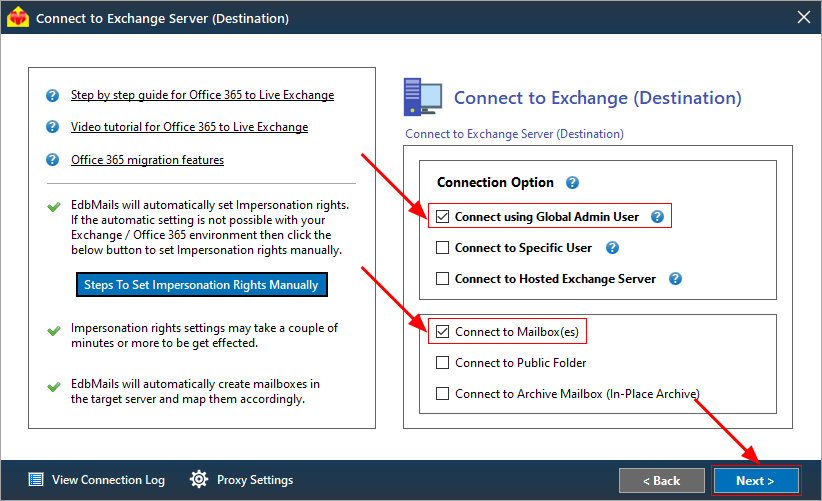This screenshot has width=822, height=501.
Task: Click help icon beside Video tutorial link
Action: pos(52,128)
